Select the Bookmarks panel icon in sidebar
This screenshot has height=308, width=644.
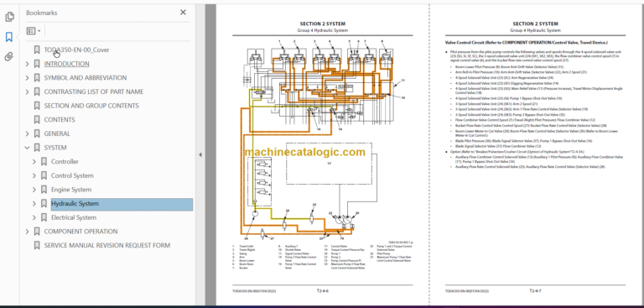click(9, 37)
